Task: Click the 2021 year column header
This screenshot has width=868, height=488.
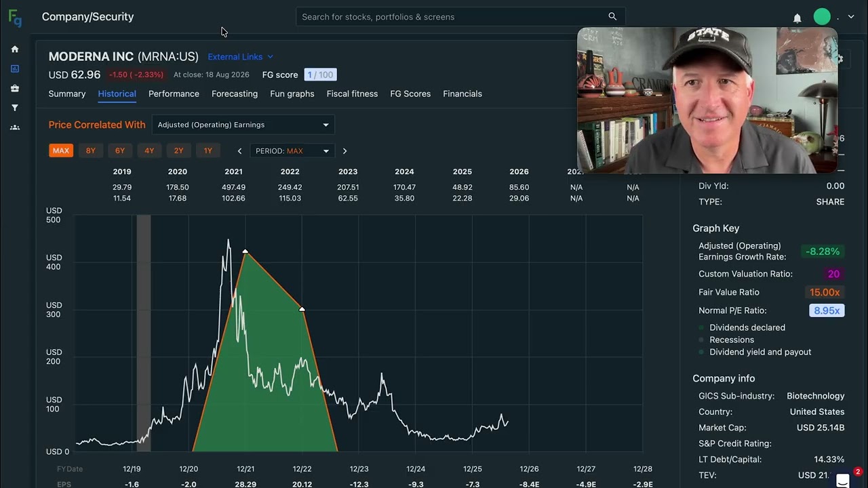Action: [x=233, y=171]
